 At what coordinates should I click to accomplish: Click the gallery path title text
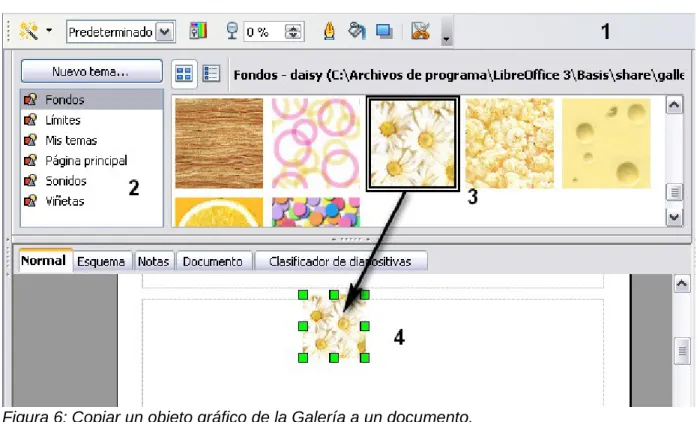[x=458, y=75]
